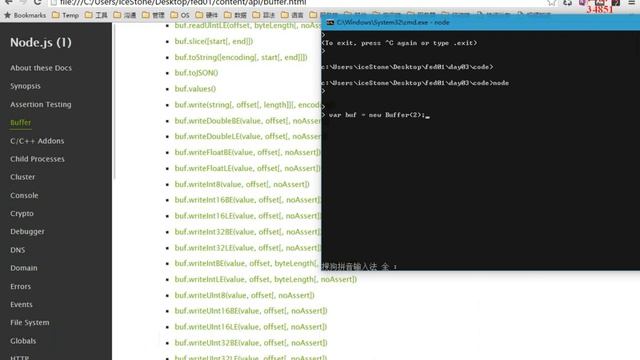Open the buf.writeInt8 link

[x=242, y=184]
